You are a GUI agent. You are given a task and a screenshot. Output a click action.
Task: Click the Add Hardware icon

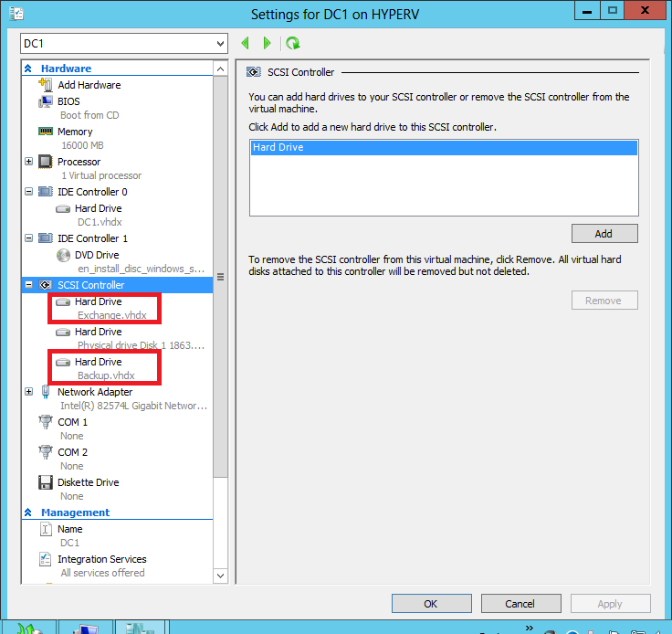[46, 84]
